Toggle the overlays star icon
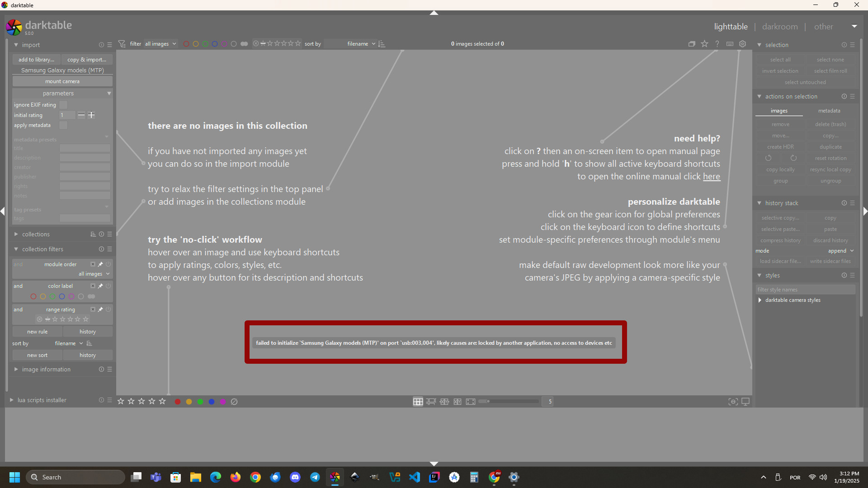Viewport: 868px width, 488px height. [x=704, y=44]
